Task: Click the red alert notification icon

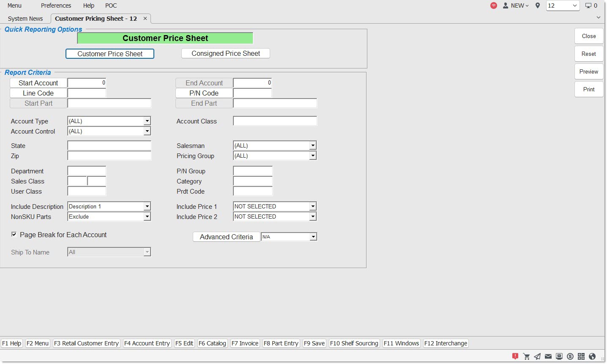Action: pyautogui.click(x=515, y=356)
